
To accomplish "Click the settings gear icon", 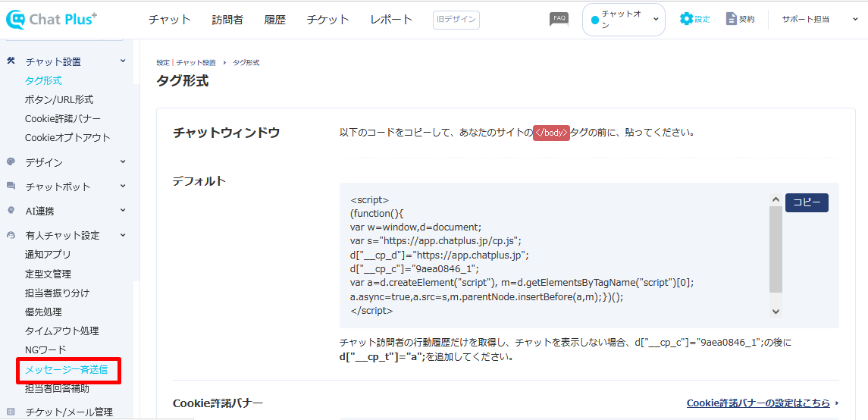I will 686,19.
